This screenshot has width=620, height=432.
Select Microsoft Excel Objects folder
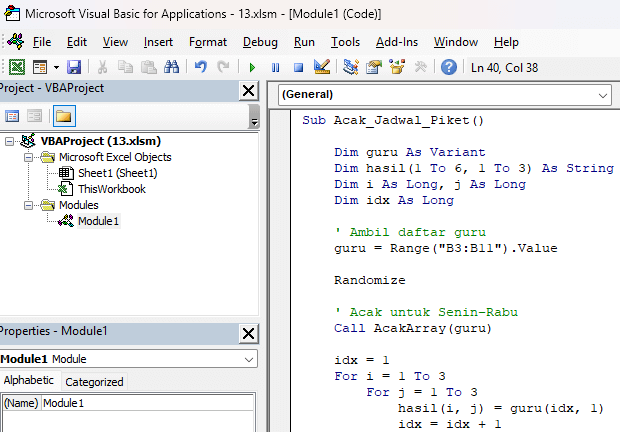pos(115,157)
